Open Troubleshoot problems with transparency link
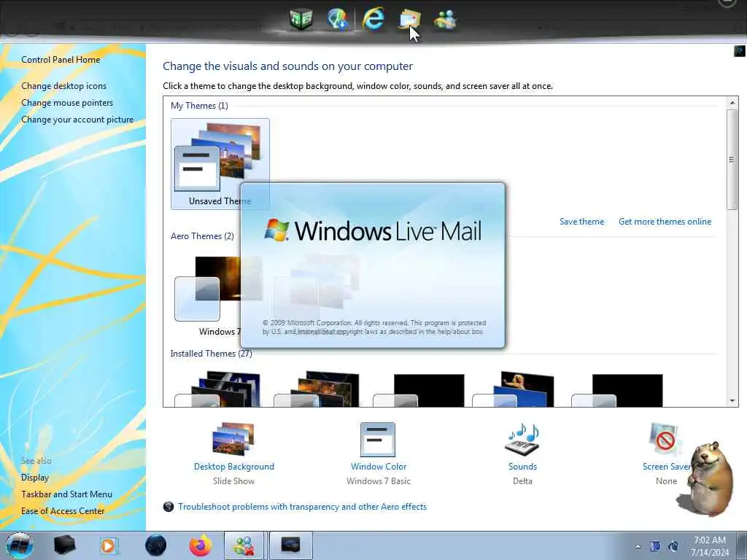Screen dimensions: 747x560 click(x=302, y=507)
